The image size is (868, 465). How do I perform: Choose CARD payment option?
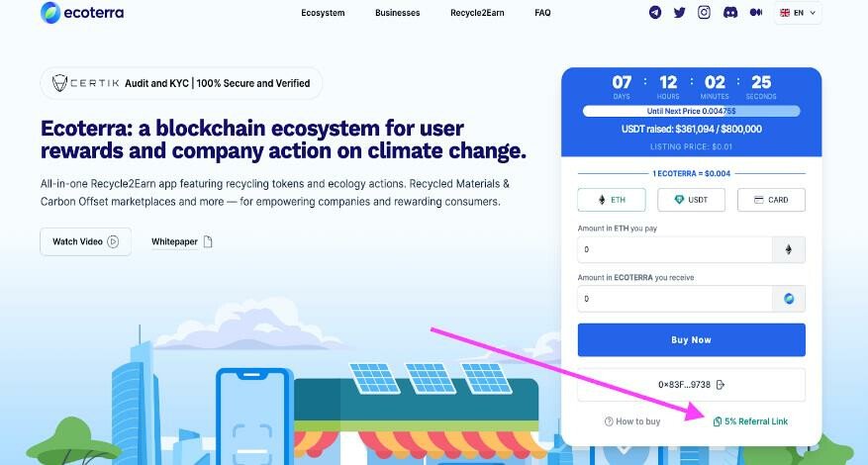[x=771, y=200]
